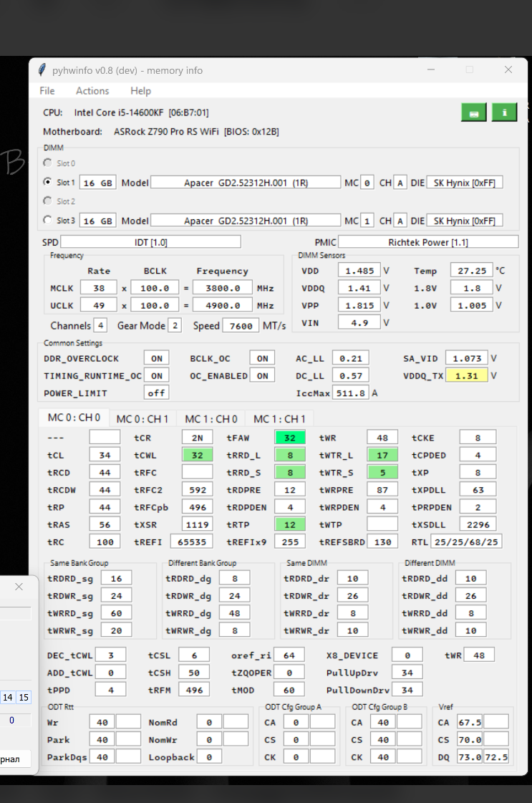Open the Help menu
Image resolution: width=532 pixels, height=803 pixels.
coord(140,91)
